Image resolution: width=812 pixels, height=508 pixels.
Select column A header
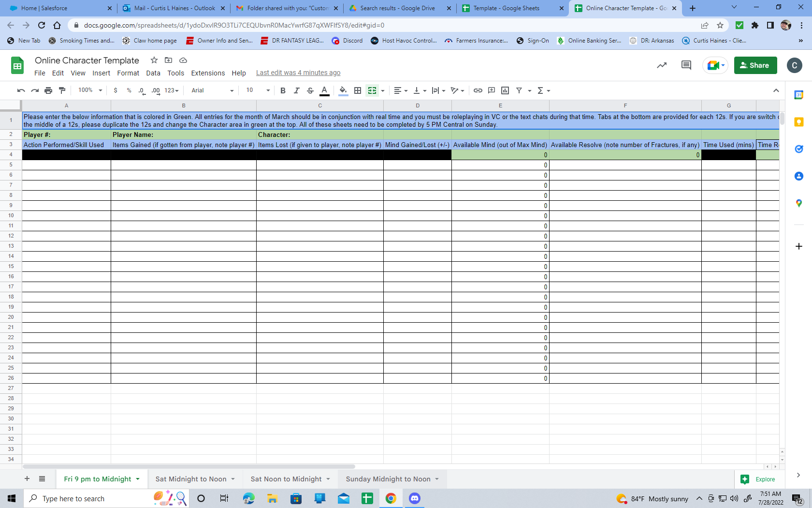pyautogui.click(x=66, y=105)
